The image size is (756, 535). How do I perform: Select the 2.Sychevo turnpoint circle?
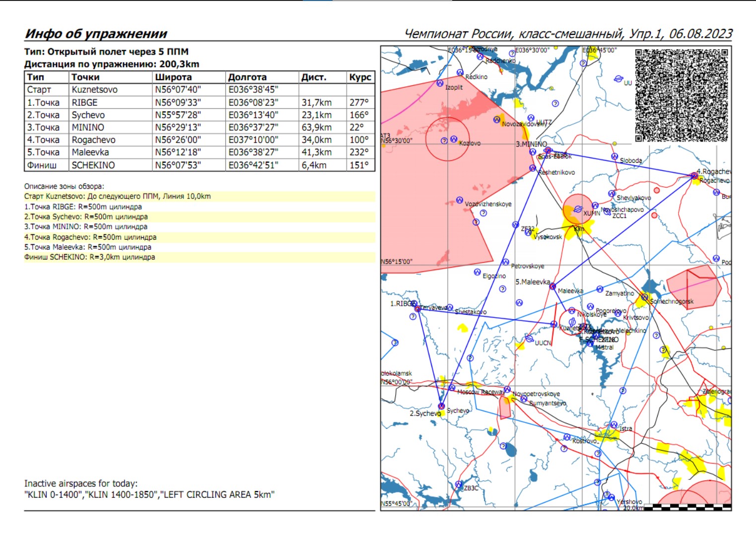pyautogui.click(x=441, y=406)
